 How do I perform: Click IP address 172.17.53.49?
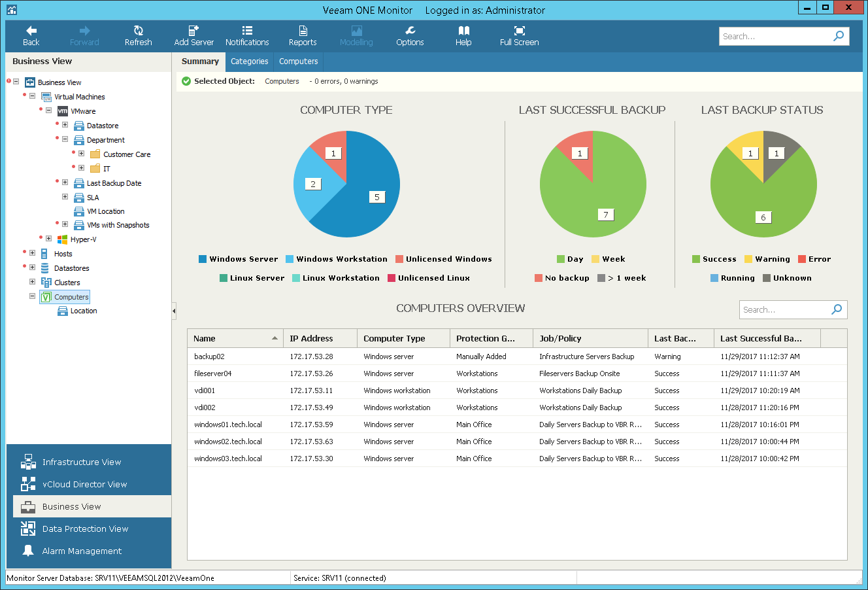[x=311, y=408]
